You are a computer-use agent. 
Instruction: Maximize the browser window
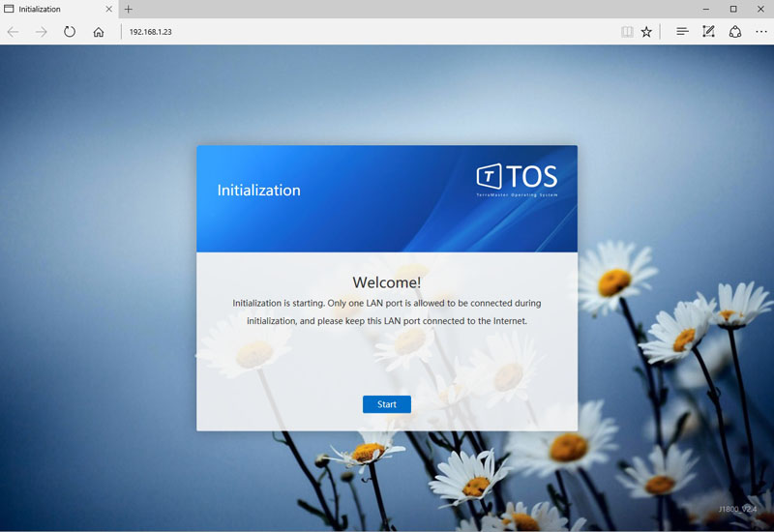[x=733, y=9]
